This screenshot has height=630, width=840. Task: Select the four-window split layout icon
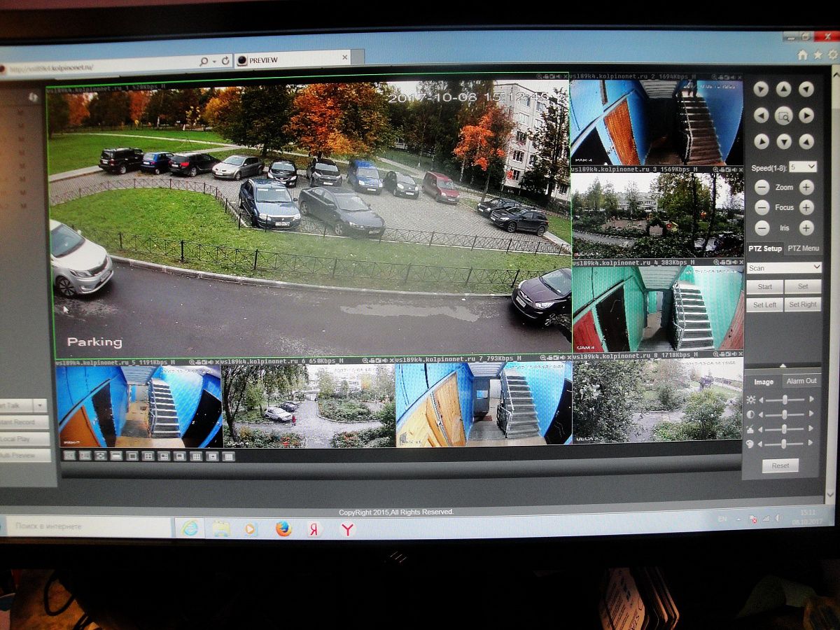(x=148, y=456)
